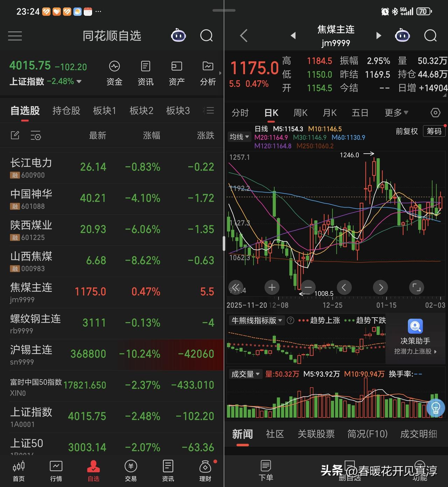Open 资金 capital flow icon
The width and height of the screenshot is (448, 487).
tap(114, 74)
